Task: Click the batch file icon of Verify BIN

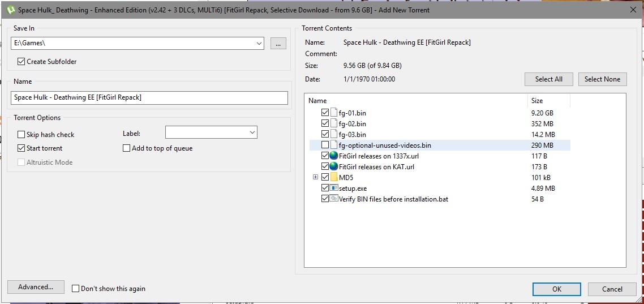Action: (334, 199)
